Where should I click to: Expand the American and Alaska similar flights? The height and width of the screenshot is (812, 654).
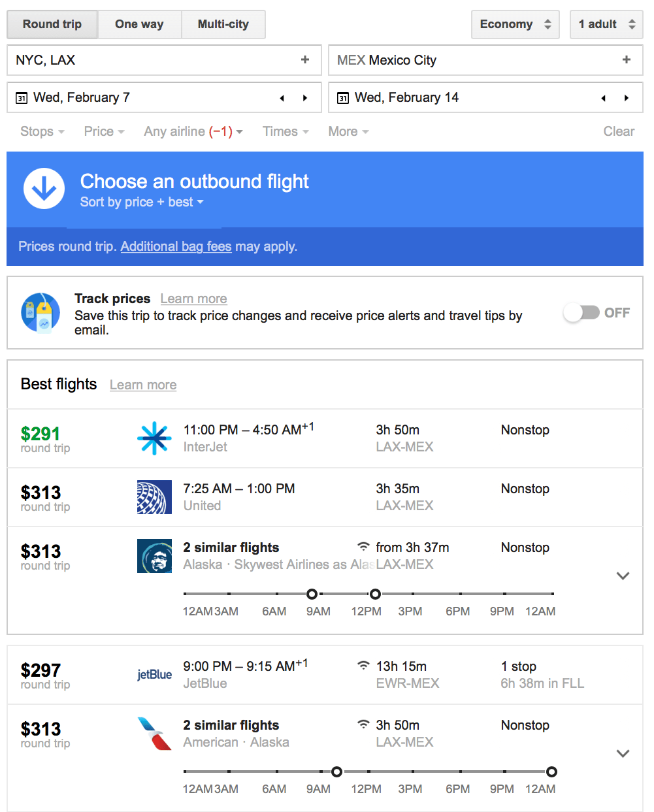[622, 753]
